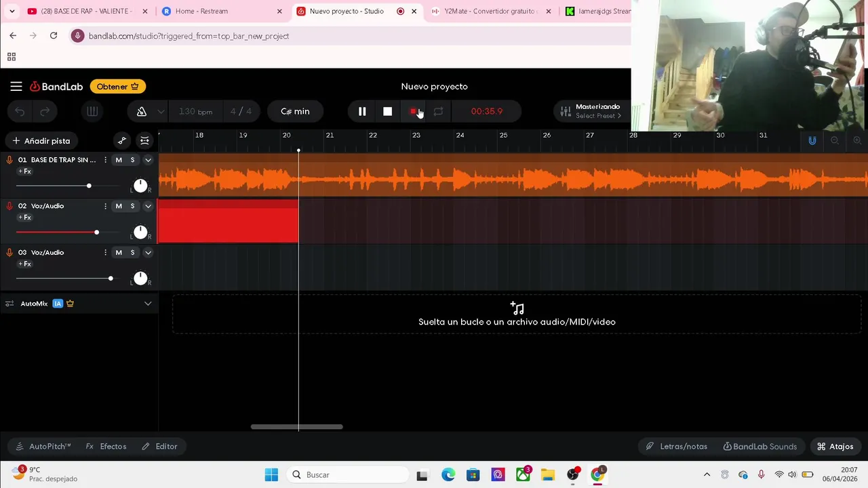Expand track 02 chevron dropdown
This screenshot has height=488, width=868.
tap(148, 206)
